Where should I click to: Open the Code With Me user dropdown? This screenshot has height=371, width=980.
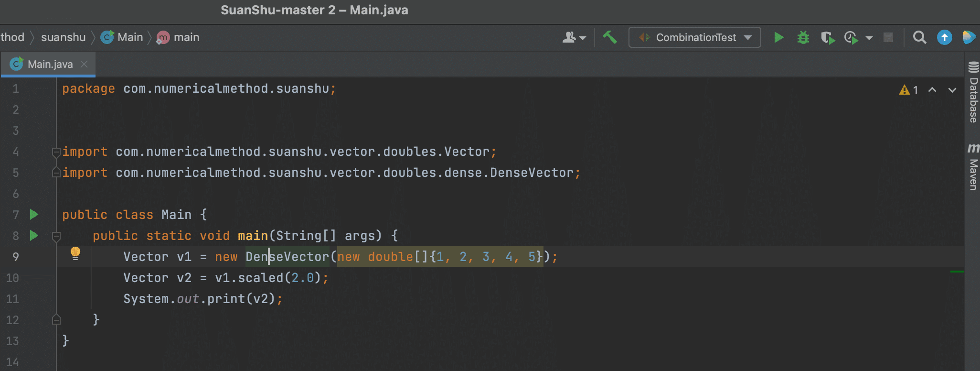(574, 37)
